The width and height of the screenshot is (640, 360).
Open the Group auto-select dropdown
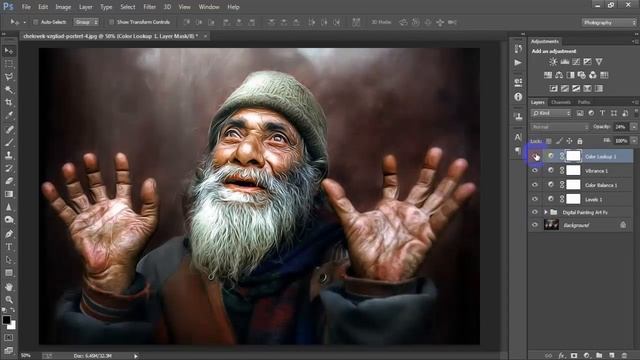click(x=86, y=22)
